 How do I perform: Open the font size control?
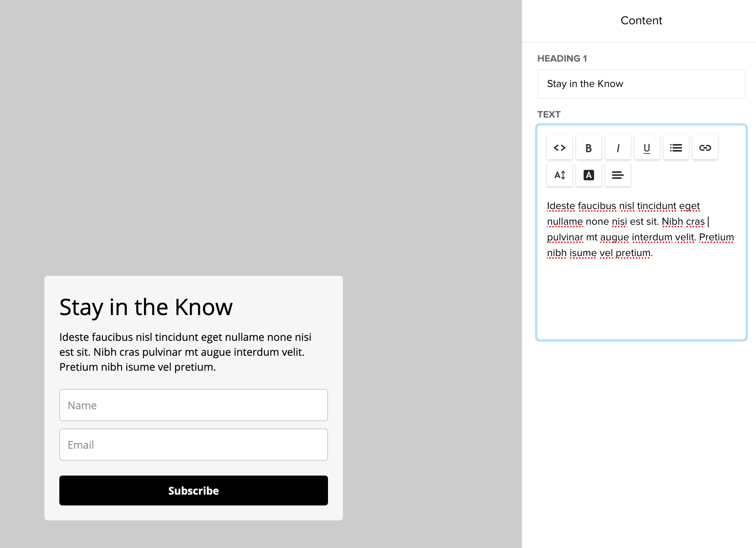(x=559, y=174)
